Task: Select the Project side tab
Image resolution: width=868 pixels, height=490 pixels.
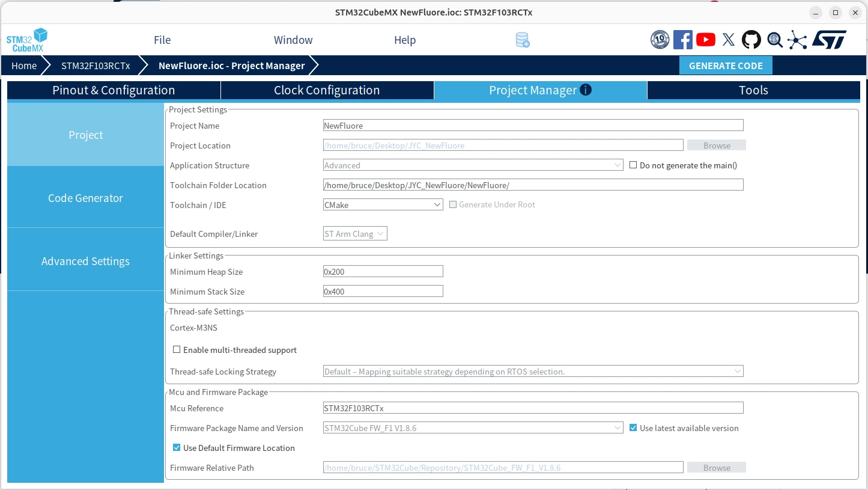Action: pos(85,135)
